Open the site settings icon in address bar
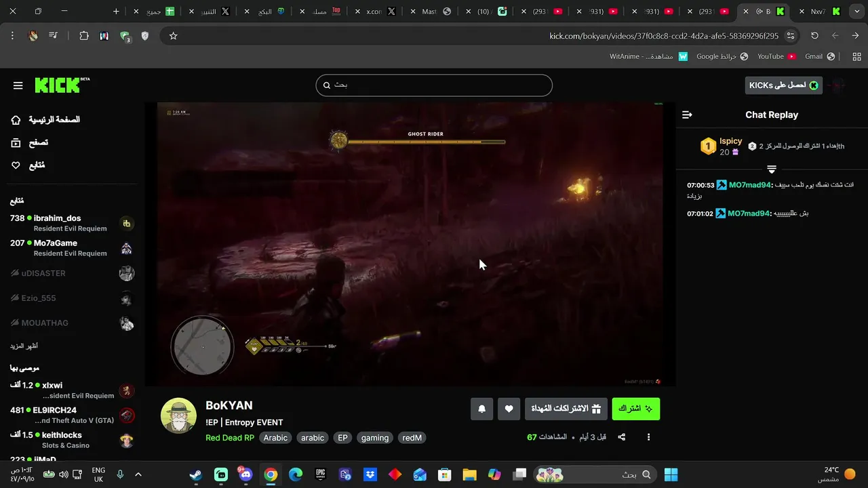The width and height of the screenshot is (868, 488). coord(790,36)
